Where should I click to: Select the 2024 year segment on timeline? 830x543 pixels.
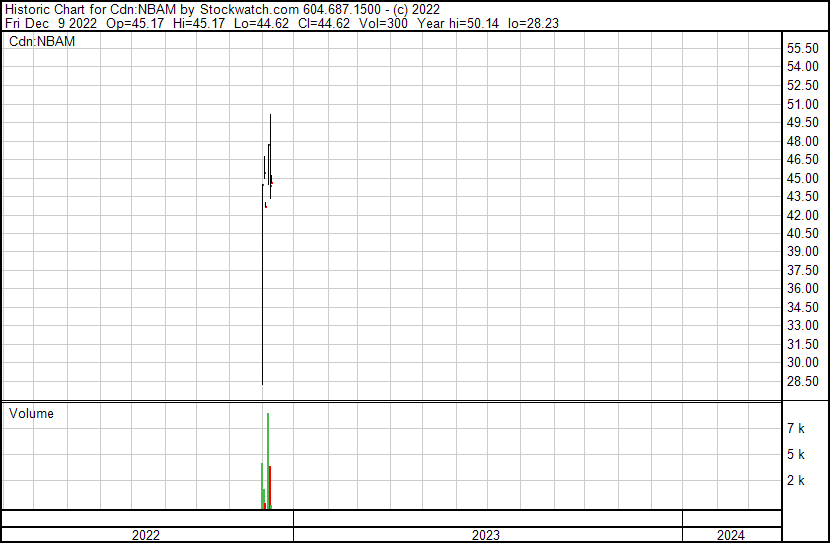(731, 535)
